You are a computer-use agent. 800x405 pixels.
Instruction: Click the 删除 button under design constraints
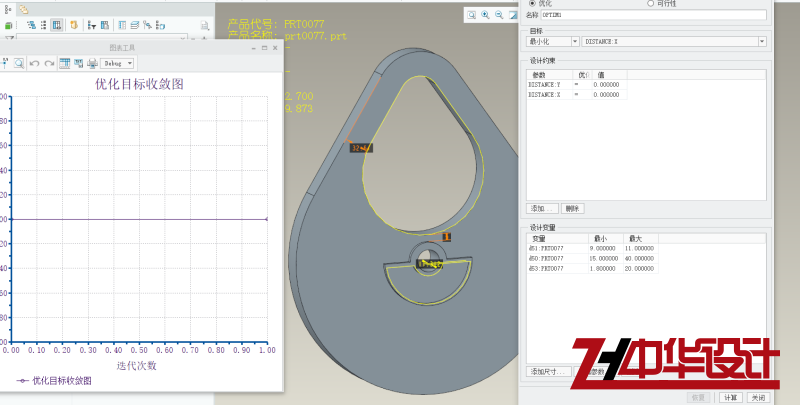(x=572, y=208)
